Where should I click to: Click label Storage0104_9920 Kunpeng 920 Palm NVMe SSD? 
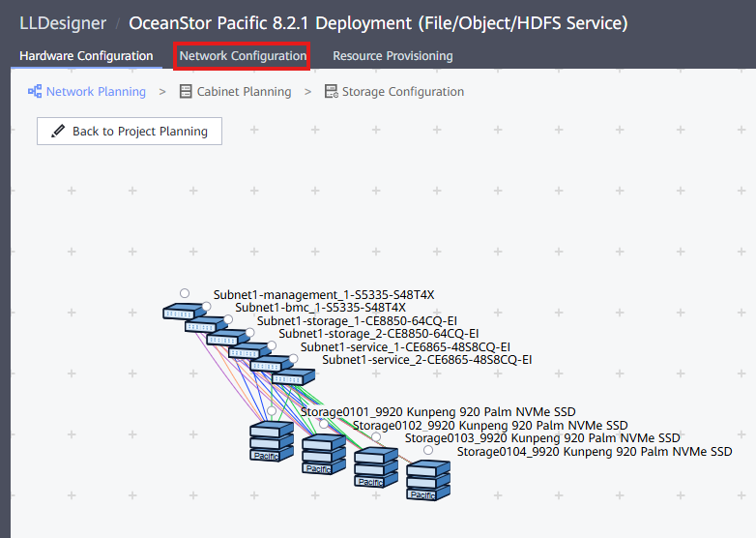tap(595, 452)
